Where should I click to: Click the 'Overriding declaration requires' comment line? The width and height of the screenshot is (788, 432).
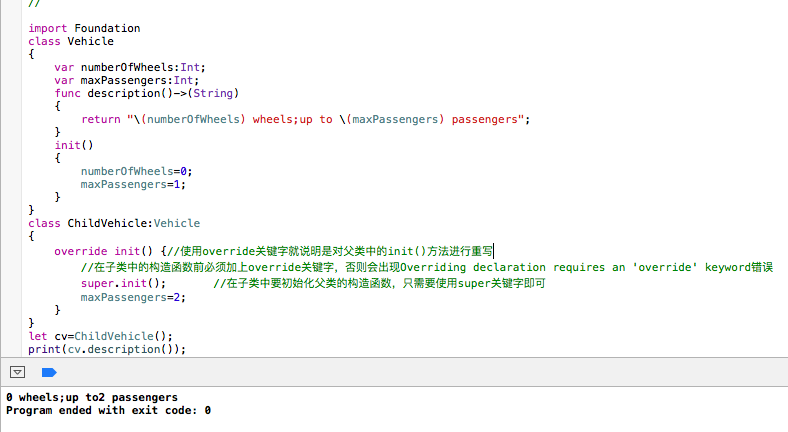(427, 267)
